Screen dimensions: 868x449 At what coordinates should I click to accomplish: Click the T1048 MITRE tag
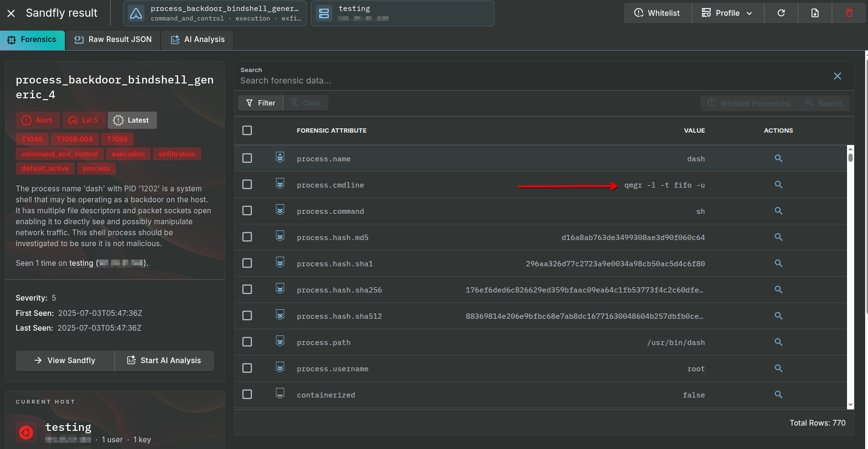coord(32,139)
